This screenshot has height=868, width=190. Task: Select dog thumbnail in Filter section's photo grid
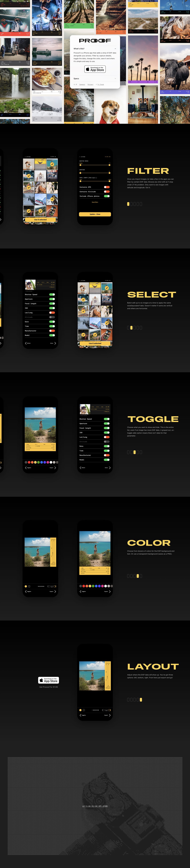(x=28, y=164)
